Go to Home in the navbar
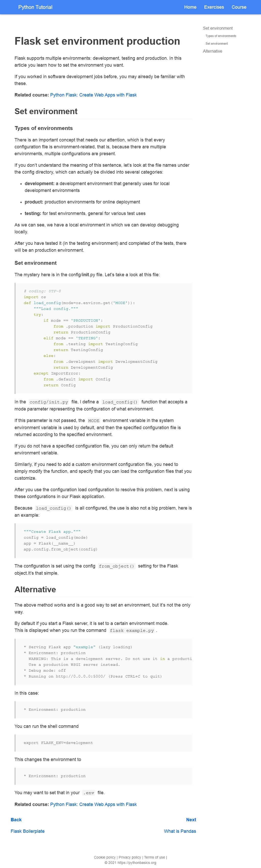The width and height of the screenshot is (261, 868). (x=190, y=7)
